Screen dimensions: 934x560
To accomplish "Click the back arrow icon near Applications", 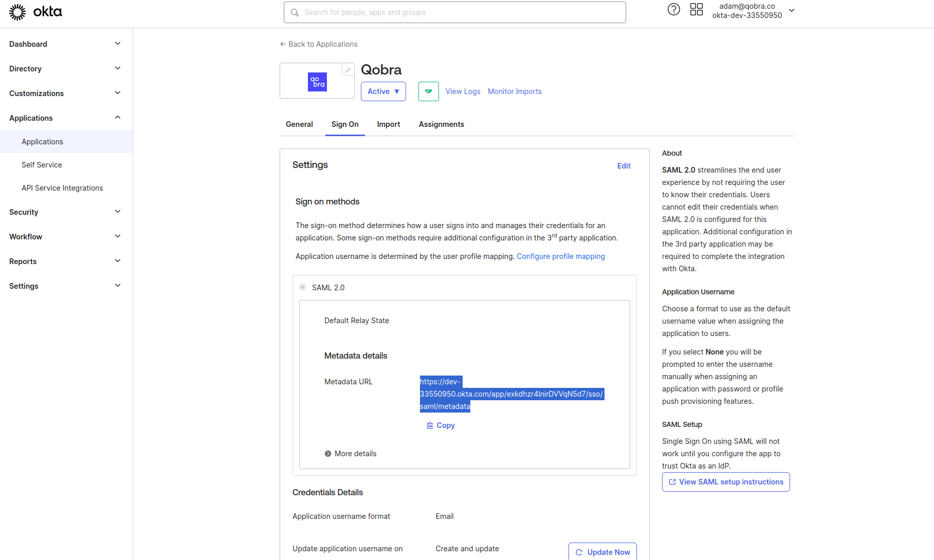I will click(x=283, y=44).
